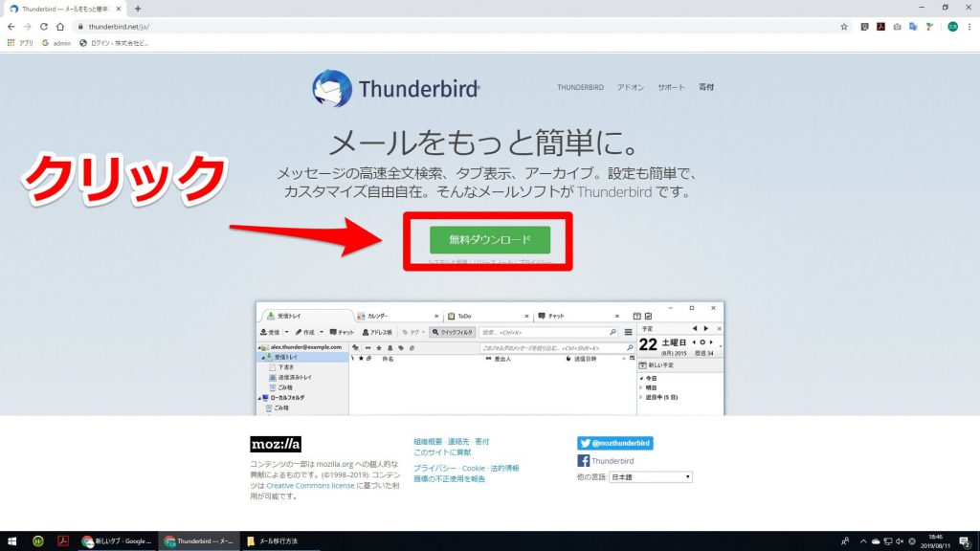980x551 pixels.
Task: Open the ログイン bookmark
Action: pyautogui.click(x=115, y=43)
